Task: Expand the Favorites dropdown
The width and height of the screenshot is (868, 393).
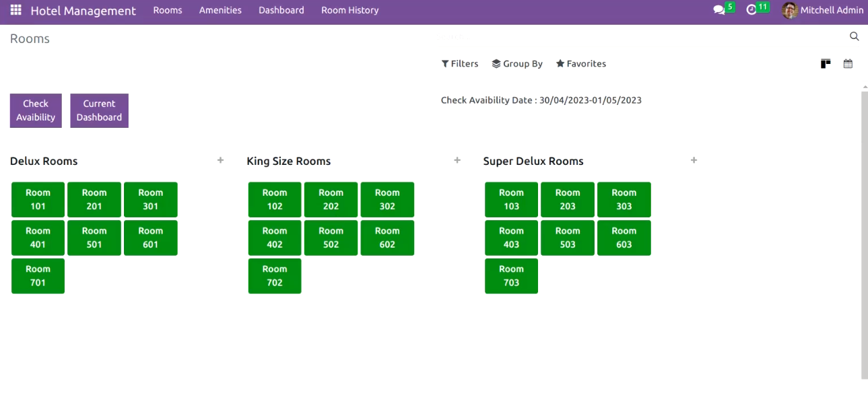Action: (x=581, y=64)
